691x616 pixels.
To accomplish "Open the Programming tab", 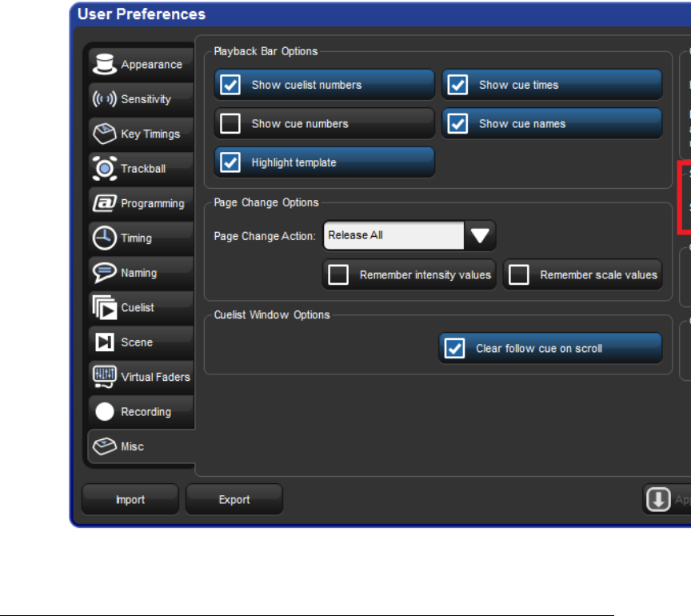I will [x=141, y=203].
